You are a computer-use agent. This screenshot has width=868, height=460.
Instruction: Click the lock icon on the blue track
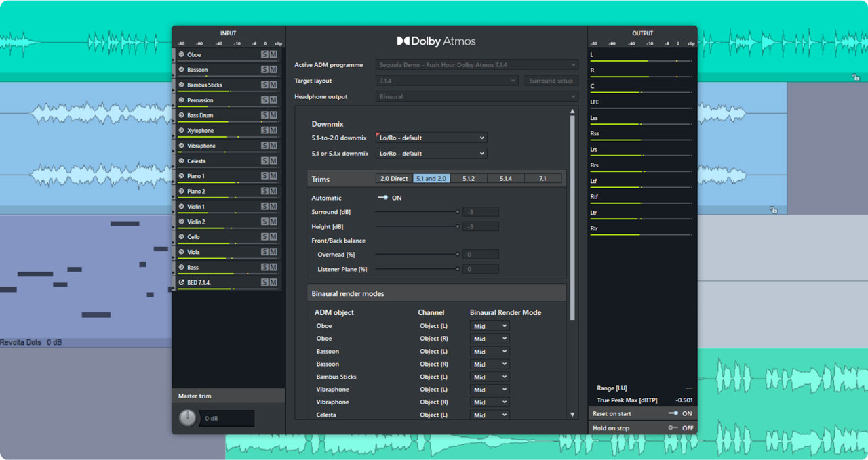click(x=773, y=210)
